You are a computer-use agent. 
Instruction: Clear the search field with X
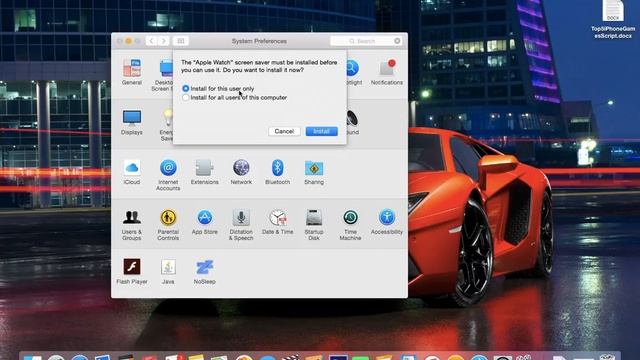[397, 41]
